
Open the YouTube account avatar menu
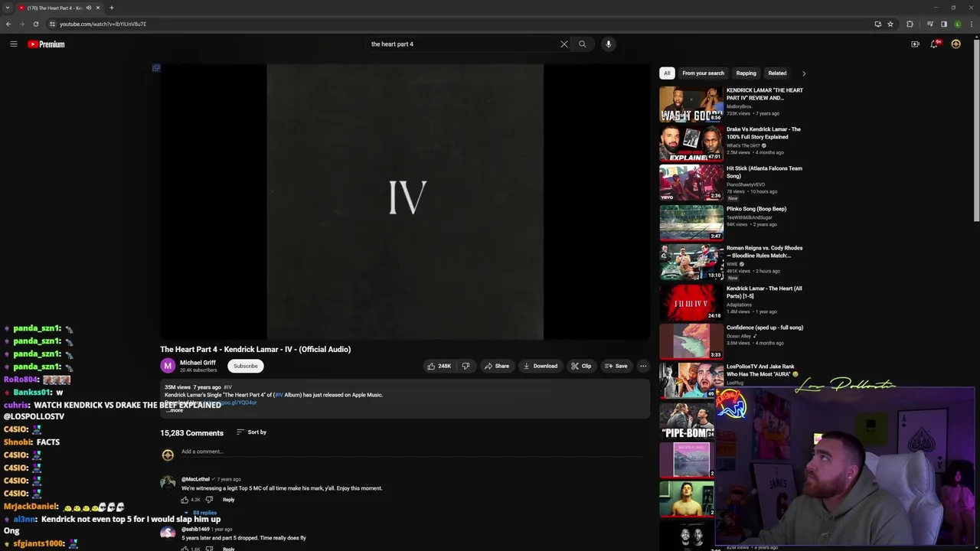[956, 44]
